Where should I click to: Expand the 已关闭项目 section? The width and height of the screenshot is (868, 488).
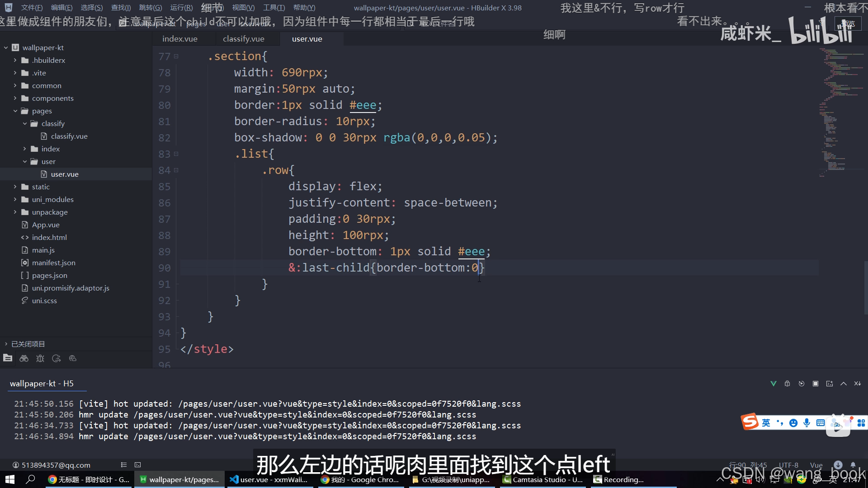click(x=6, y=344)
